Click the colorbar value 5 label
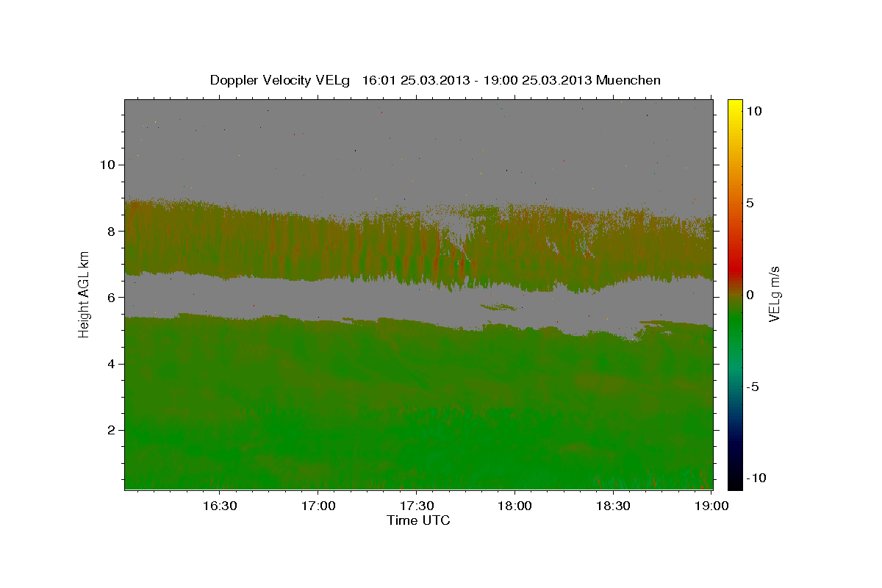This screenshot has height=588, width=882. [750, 203]
